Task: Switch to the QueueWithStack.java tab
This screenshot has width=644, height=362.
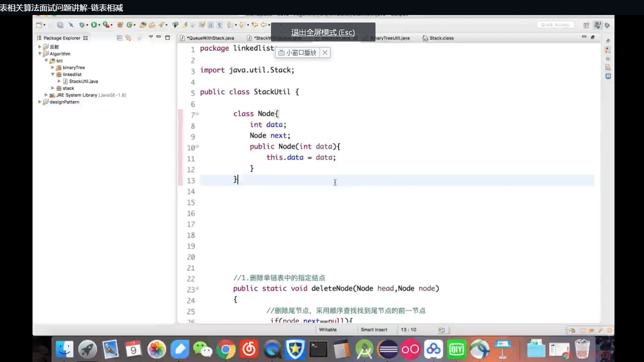Action: click(x=209, y=38)
